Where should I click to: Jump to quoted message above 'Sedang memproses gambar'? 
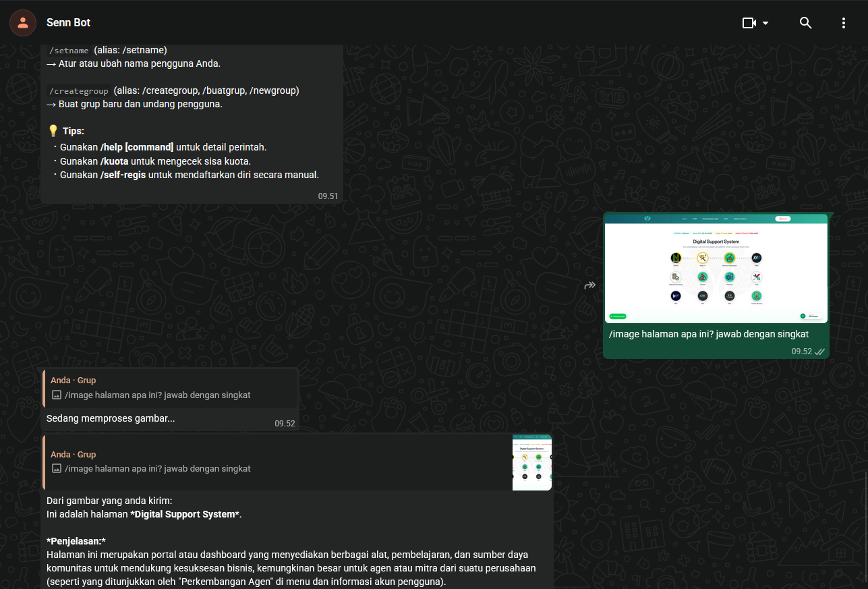click(x=170, y=388)
